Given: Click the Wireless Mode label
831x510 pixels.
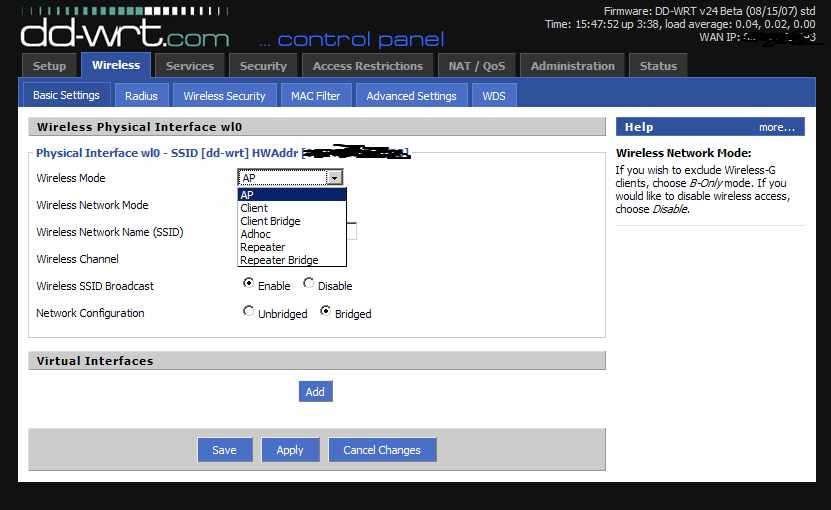Looking at the screenshot, I should coord(71,178).
